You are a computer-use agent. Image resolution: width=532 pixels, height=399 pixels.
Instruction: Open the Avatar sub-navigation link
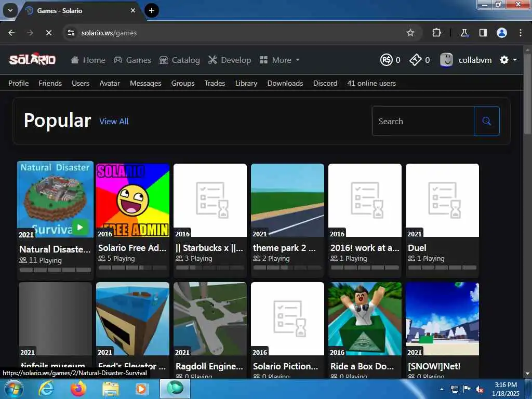(x=110, y=83)
